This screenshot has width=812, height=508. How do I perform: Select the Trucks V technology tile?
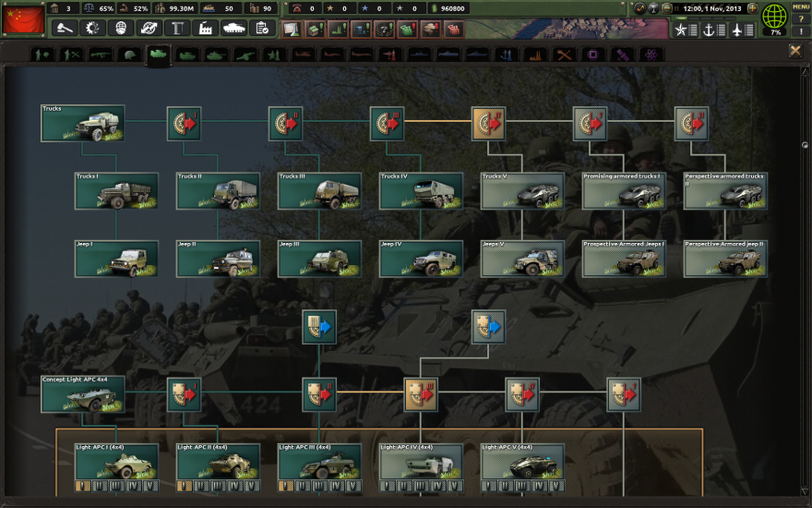pos(522,191)
